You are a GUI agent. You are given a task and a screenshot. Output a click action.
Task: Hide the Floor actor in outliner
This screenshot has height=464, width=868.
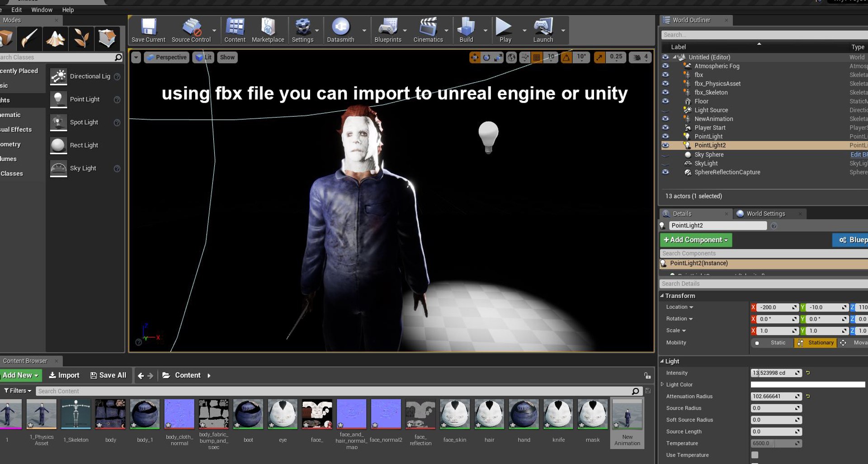[665, 101]
